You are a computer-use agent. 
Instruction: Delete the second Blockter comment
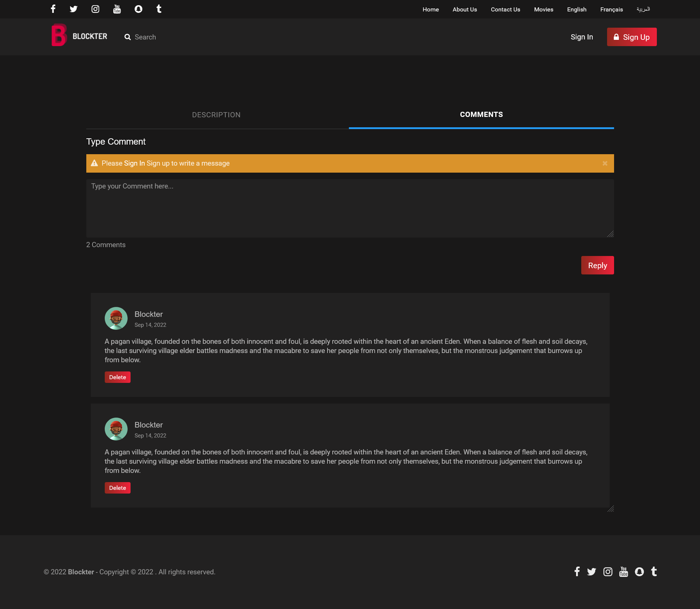pyautogui.click(x=118, y=488)
